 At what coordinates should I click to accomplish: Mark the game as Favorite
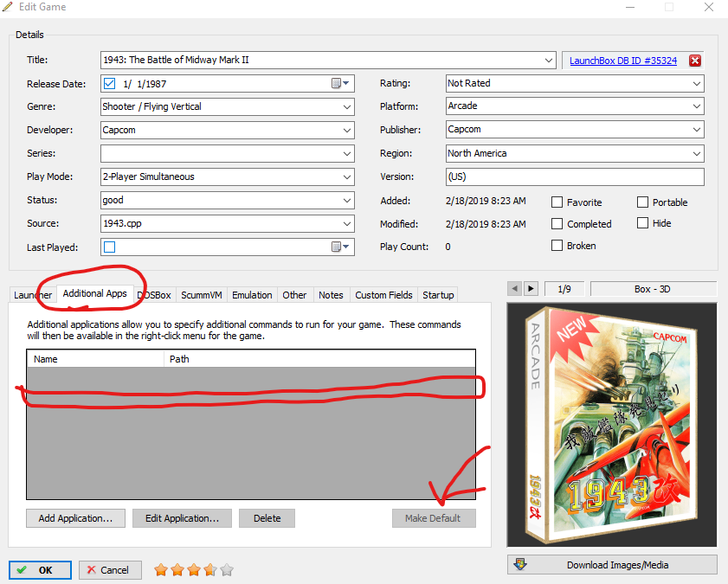point(557,202)
